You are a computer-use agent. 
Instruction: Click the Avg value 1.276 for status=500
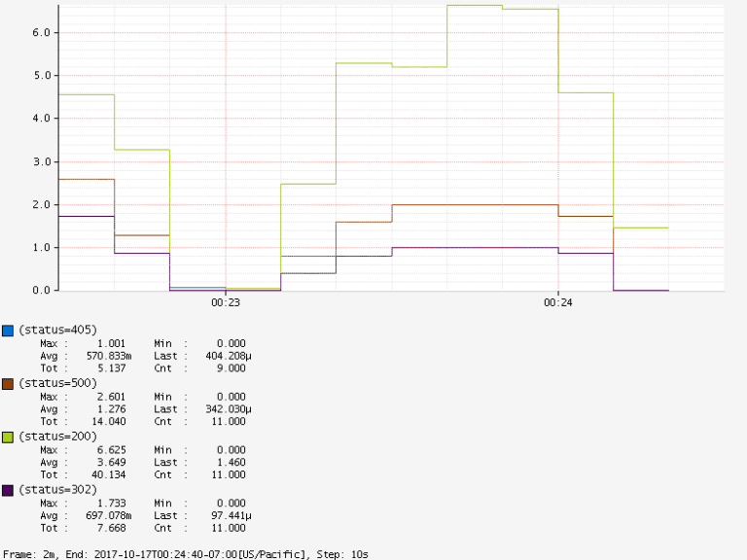pyautogui.click(x=112, y=409)
